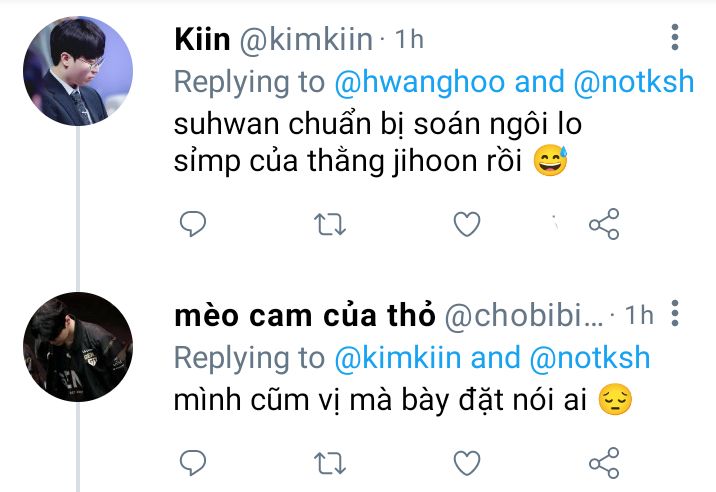
Task: Open Kiin's profile picture
Action: point(78,71)
